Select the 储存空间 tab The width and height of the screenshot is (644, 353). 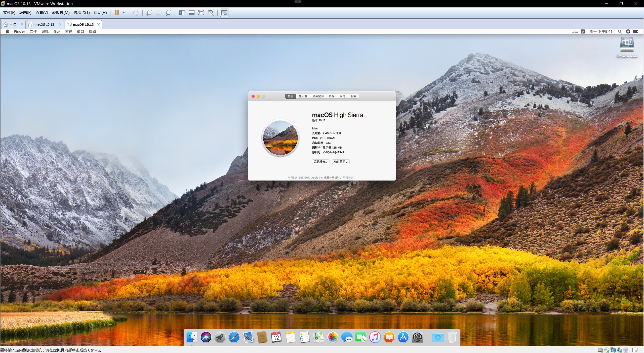click(318, 96)
